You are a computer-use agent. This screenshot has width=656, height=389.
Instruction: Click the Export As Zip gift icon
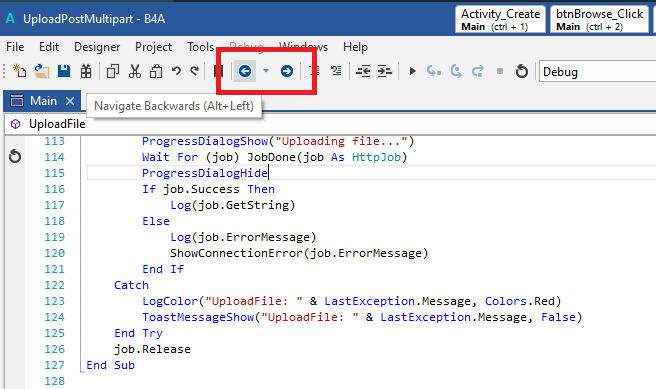(86, 71)
